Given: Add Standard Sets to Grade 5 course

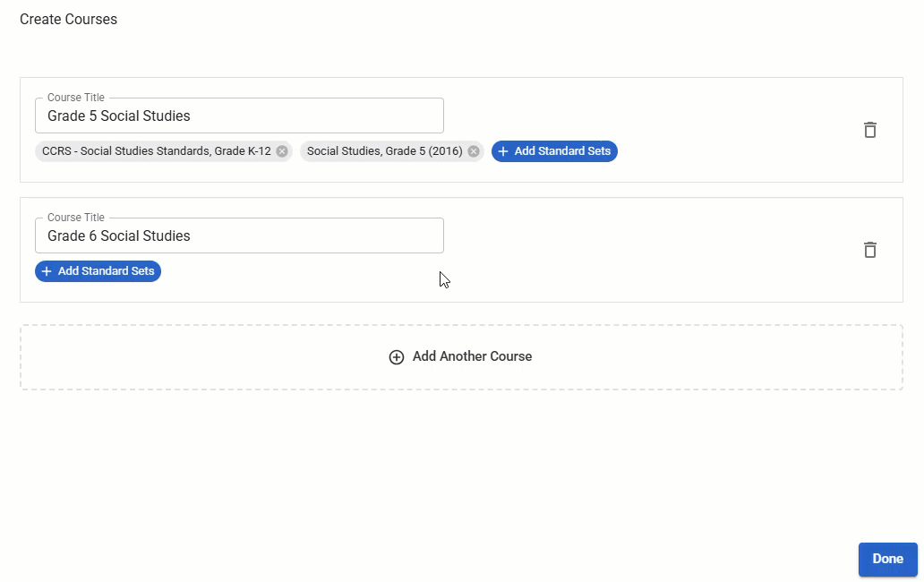Looking at the screenshot, I should (x=554, y=151).
